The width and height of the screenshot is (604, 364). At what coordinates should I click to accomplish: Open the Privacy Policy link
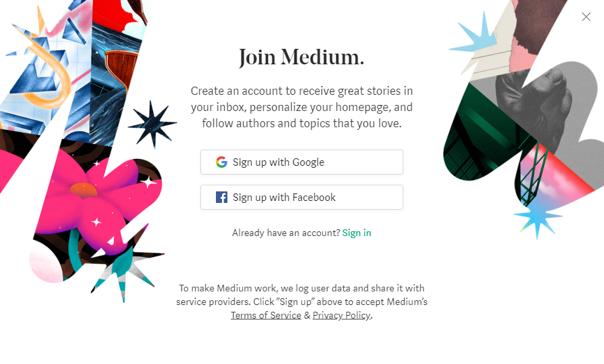(x=341, y=315)
